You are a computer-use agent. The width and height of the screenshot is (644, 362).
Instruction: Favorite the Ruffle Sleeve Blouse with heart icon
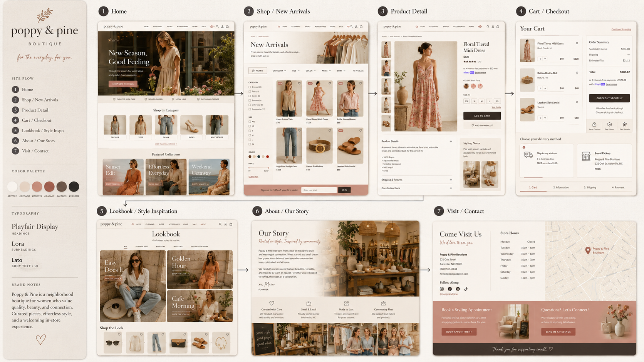click(361, 83)
